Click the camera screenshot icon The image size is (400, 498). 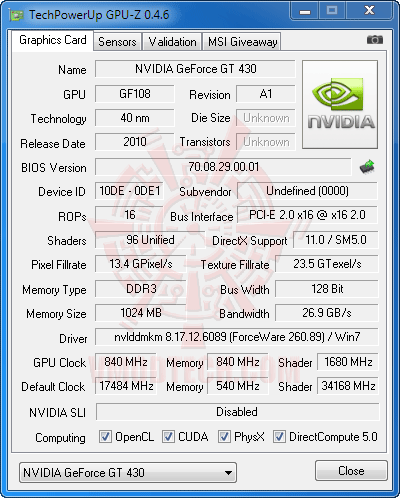point(375,40)
